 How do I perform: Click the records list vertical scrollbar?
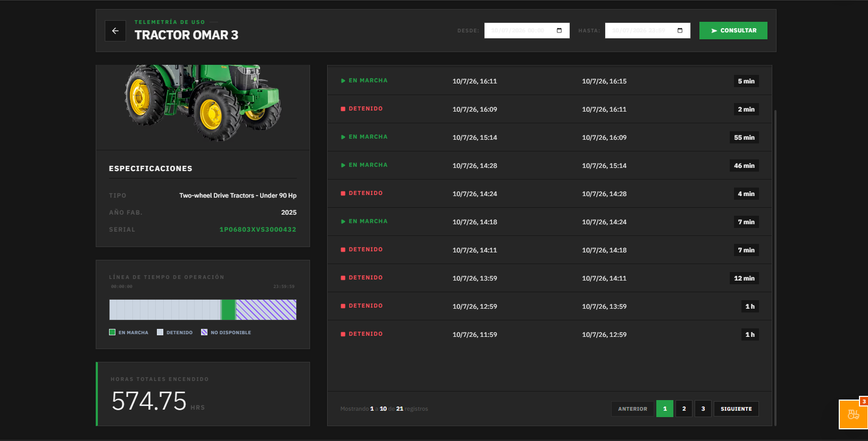tap(775, 268)
